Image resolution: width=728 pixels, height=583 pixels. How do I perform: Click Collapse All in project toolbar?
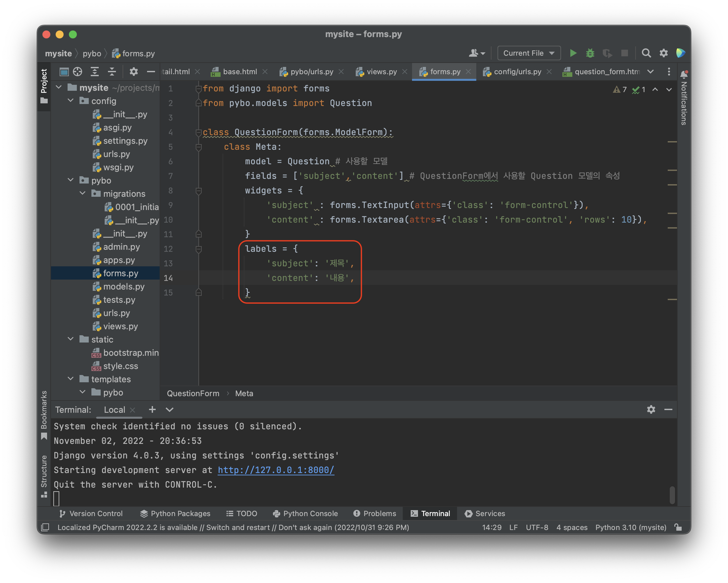(x=112, y=72)
